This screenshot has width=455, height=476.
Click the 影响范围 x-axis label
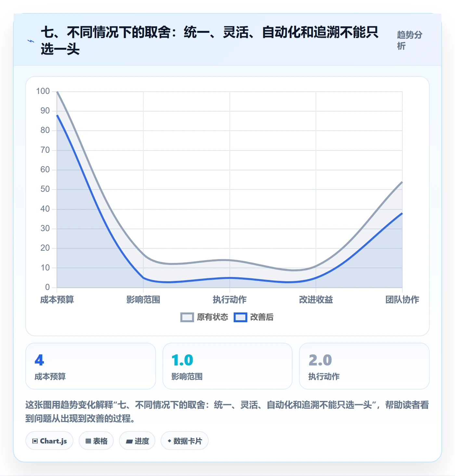[143, 299]
